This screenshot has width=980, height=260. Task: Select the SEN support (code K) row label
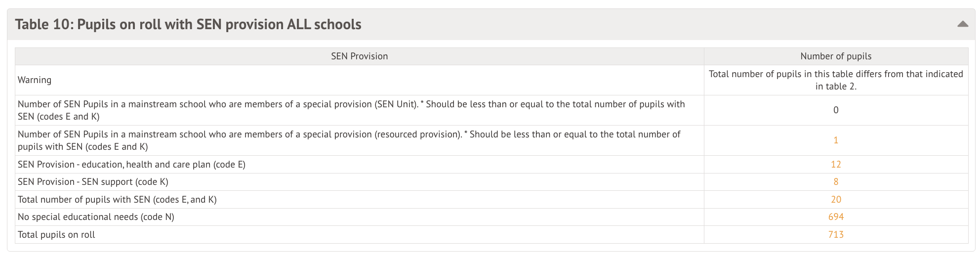click(x=93, y=182)
